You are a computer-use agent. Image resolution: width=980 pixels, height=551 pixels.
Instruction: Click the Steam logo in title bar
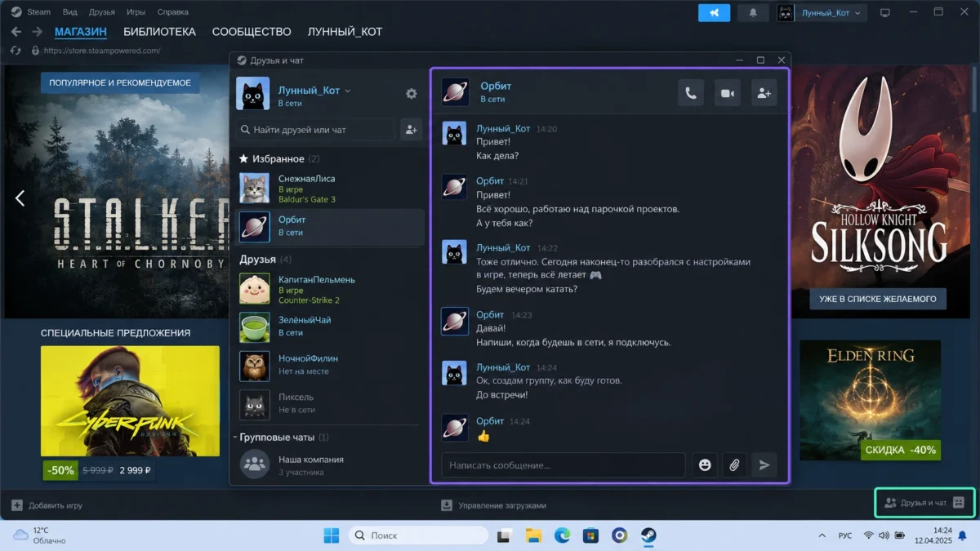16,12
